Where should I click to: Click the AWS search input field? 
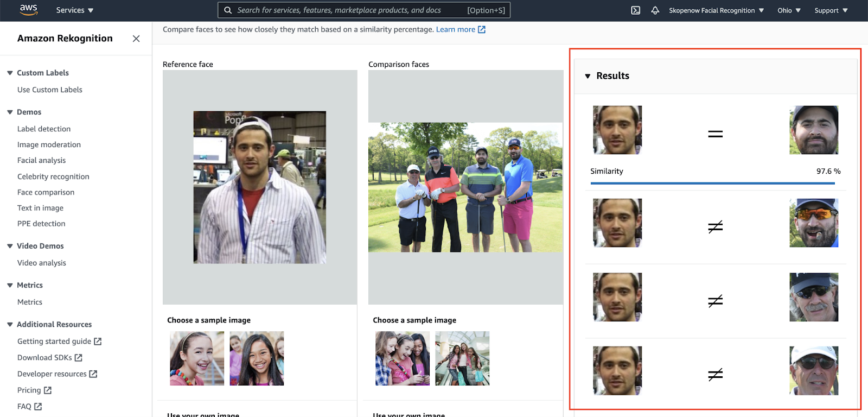click(364, 10)
